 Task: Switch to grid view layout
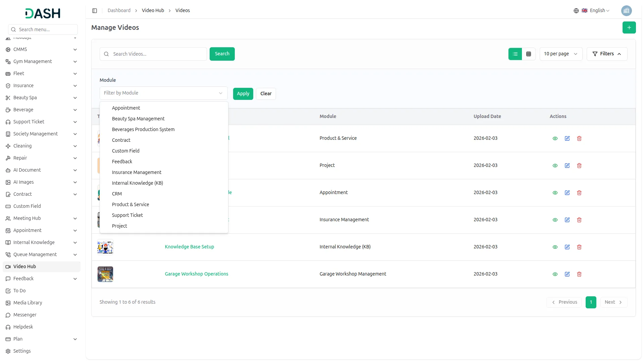[529, 54]
